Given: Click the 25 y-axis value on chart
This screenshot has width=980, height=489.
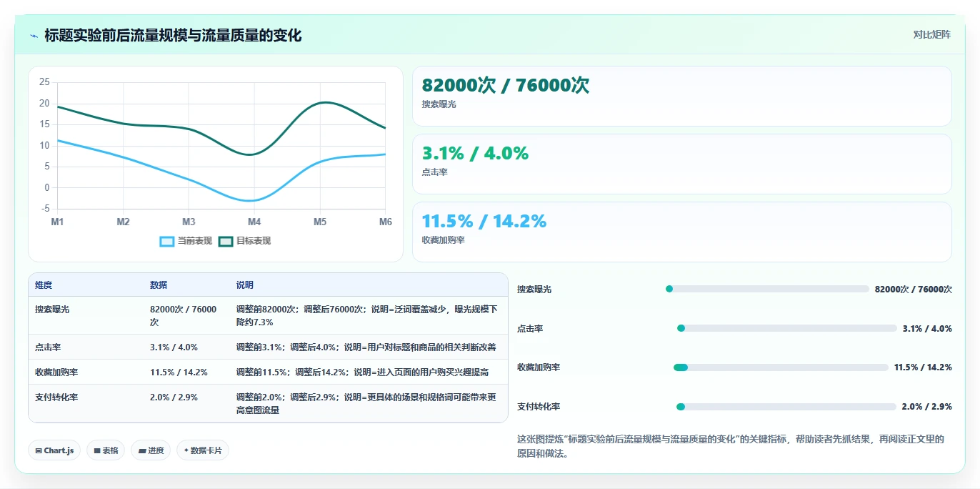Looking at the screenshot, I should point(44,82).
